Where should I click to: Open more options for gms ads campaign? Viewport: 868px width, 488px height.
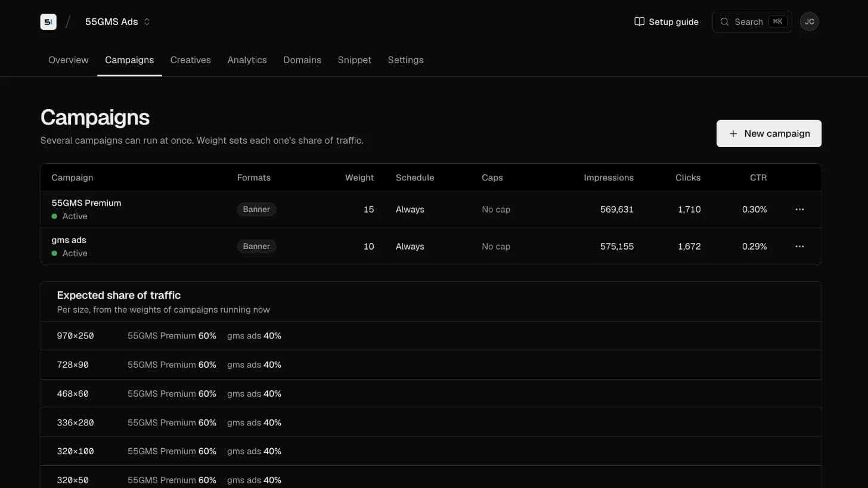coord(799,246)
